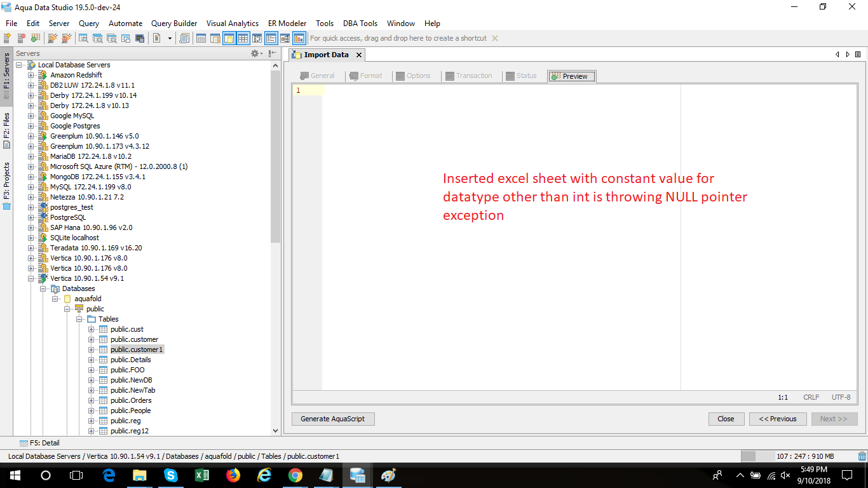
Task: Close the Import Data tab
Action: click(x=358, y=55)
